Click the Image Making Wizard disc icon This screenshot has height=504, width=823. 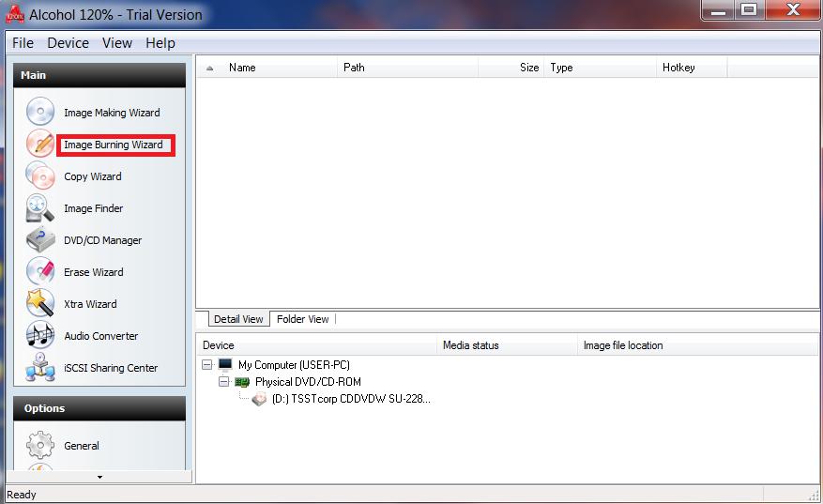pos(40,112)
